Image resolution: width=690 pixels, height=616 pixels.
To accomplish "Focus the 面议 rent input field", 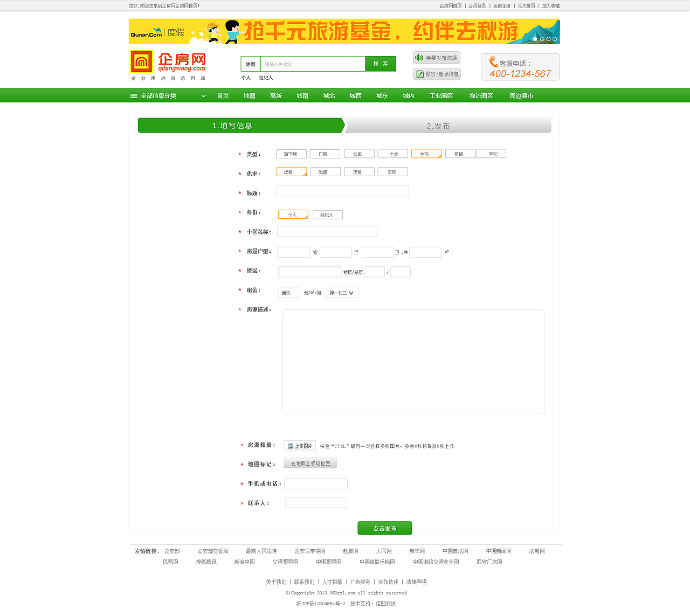I will click(288, 293).
